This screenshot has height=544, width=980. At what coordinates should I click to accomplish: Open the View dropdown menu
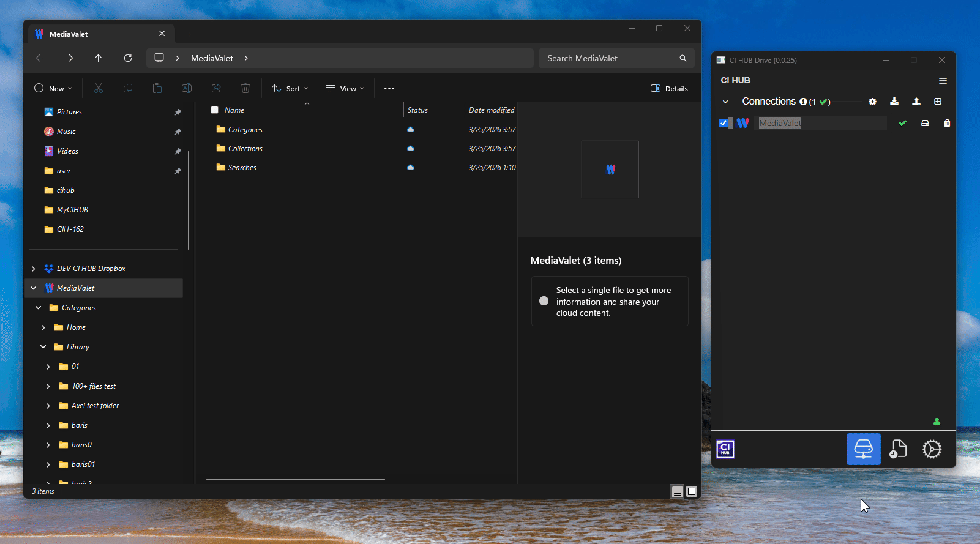[345, 89]
